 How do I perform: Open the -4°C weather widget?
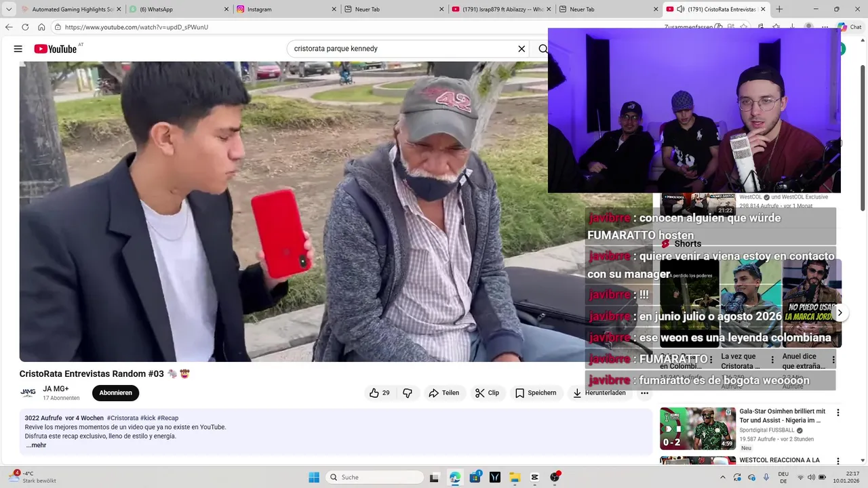(33, 477)
